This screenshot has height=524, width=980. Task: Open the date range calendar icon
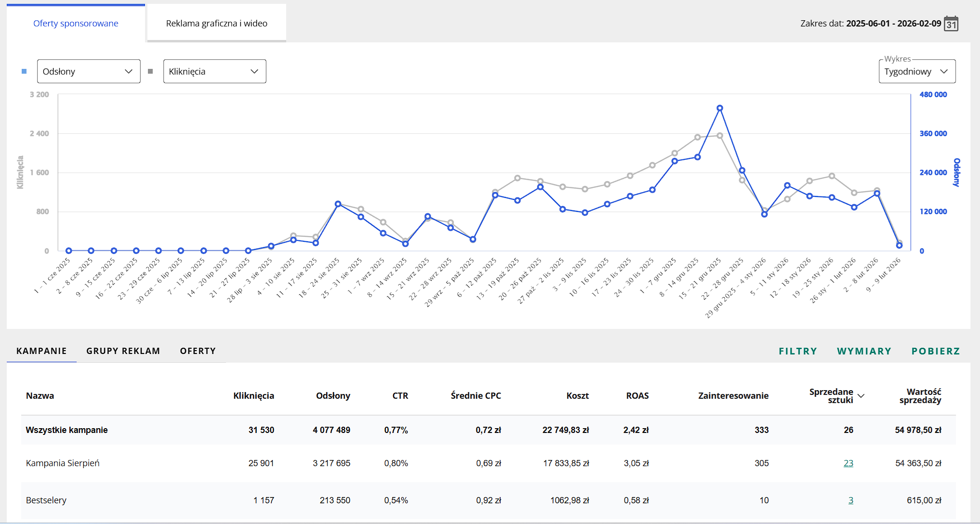[x=951, y=24]
